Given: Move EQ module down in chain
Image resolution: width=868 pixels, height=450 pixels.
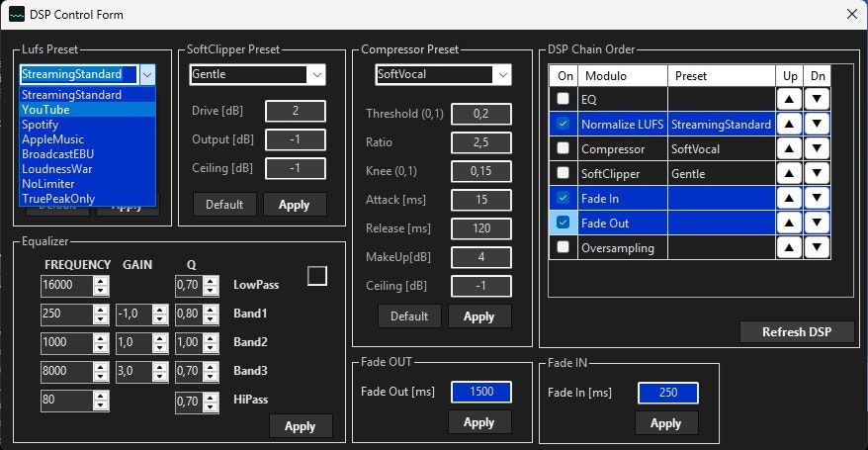Looking at the screenshot, I should [817, 100].
